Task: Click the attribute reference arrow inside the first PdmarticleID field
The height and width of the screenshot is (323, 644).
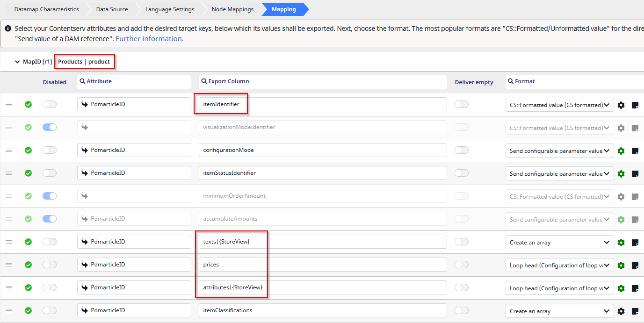Action: pos(84,104)
